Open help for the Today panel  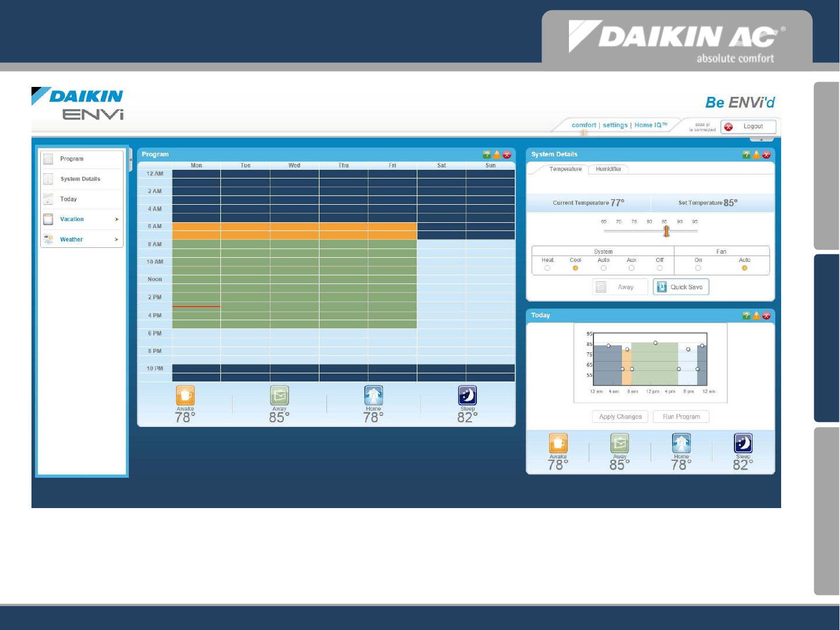(x=746, y=316)
